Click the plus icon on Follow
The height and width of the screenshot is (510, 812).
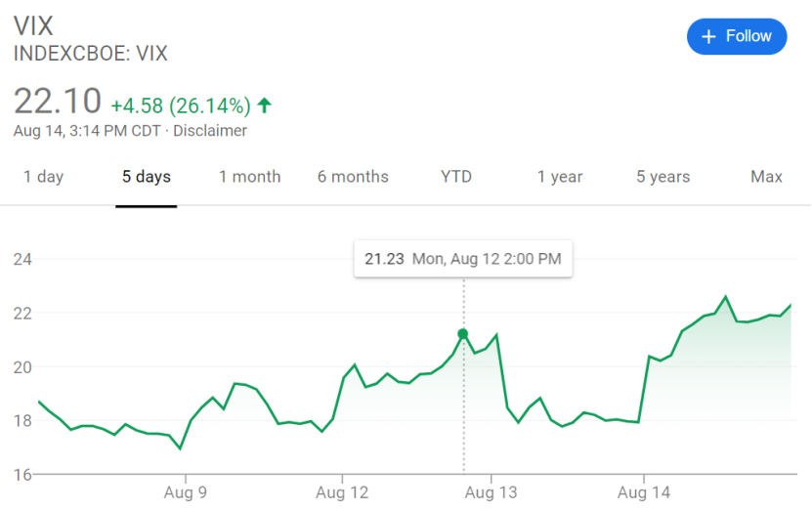(709, 36)
